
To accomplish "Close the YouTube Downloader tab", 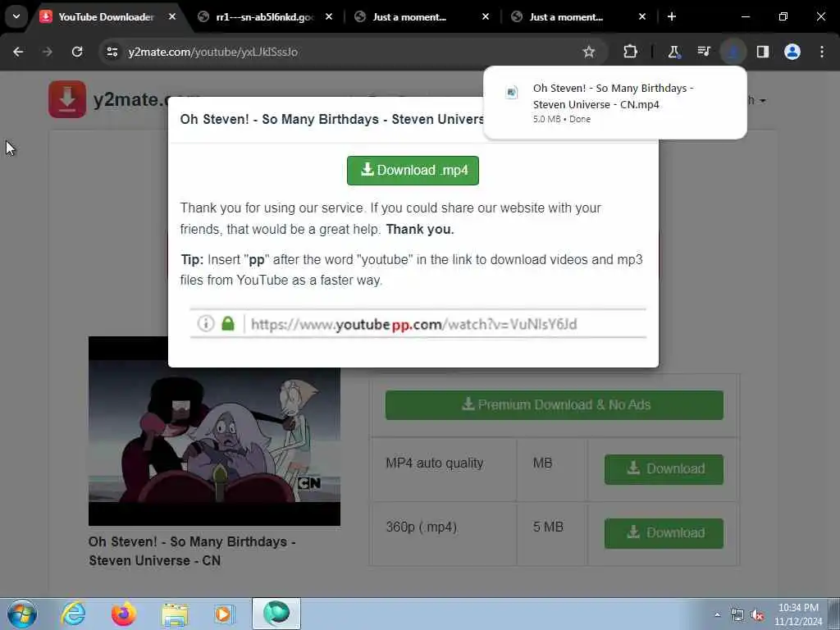I will pyautogui.click(x=172, y=16).
